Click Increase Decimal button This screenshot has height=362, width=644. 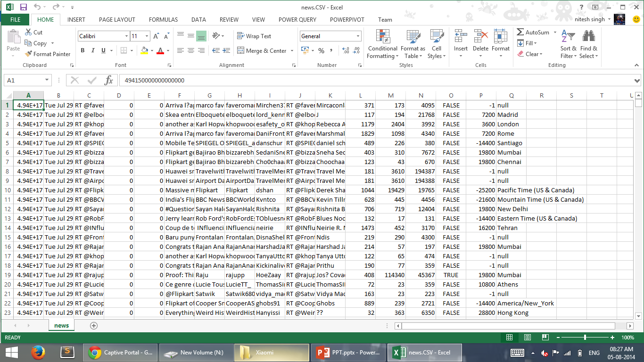pos(346,51)
